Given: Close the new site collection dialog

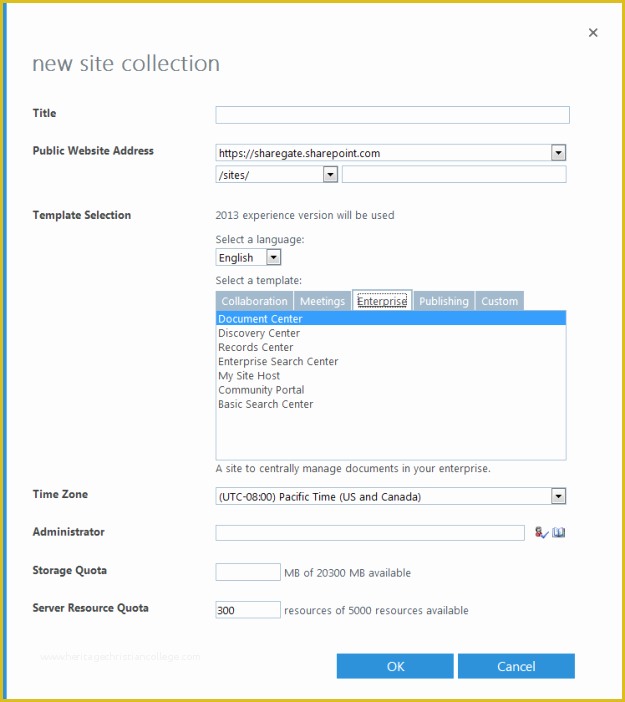Looking at the screenshot, I should [593, 33].
